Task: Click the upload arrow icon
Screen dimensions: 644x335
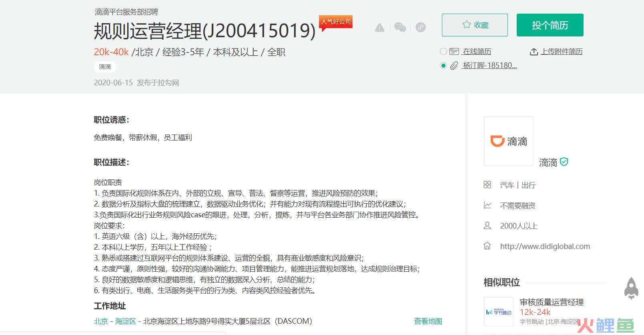Action: (534, 52)
